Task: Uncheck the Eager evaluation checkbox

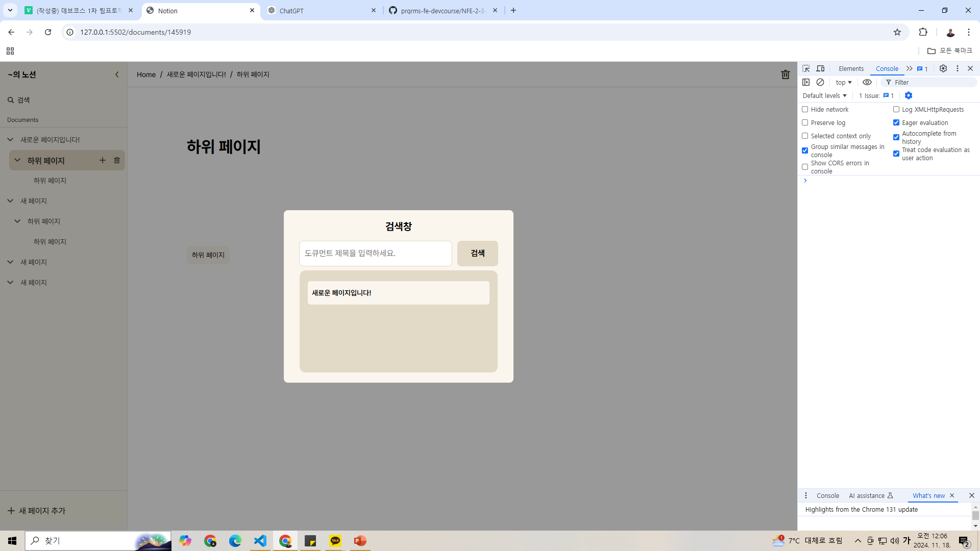Action: 896,122
